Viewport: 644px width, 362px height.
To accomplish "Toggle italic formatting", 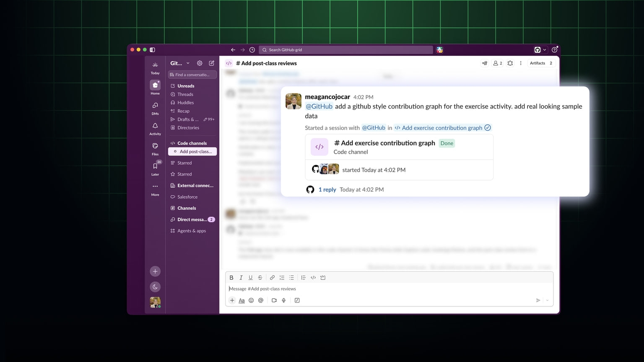I will pyautogui.click(x=241, y=277).
